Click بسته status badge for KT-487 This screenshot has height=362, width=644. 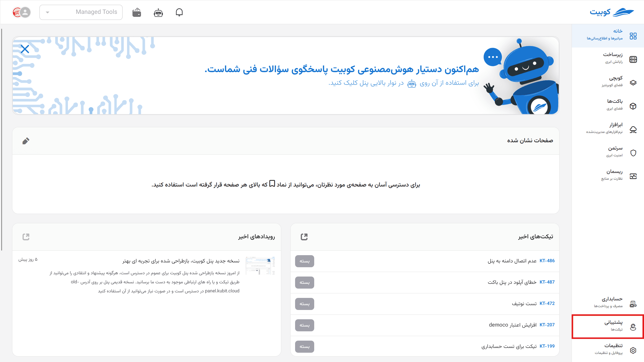(x=305, y=283)
